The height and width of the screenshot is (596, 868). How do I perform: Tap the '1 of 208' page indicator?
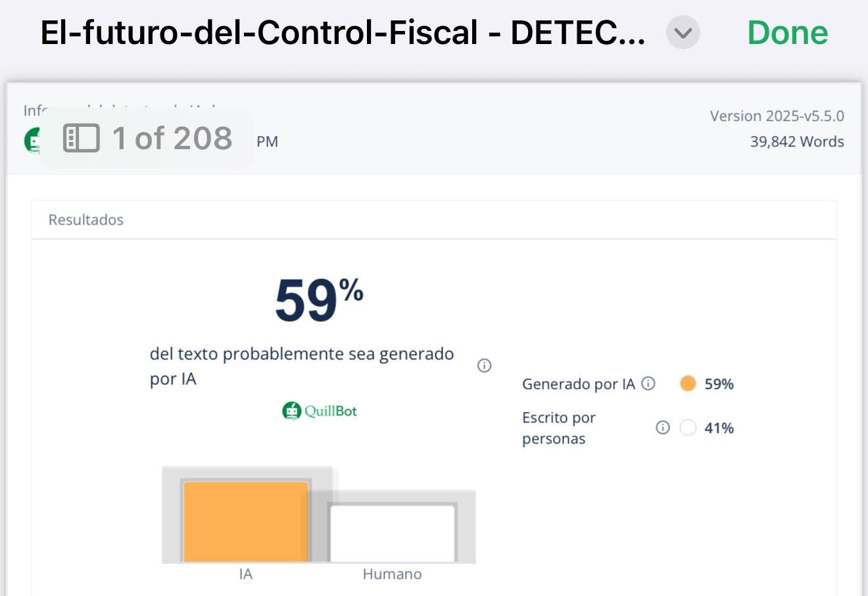pos(172,138)
